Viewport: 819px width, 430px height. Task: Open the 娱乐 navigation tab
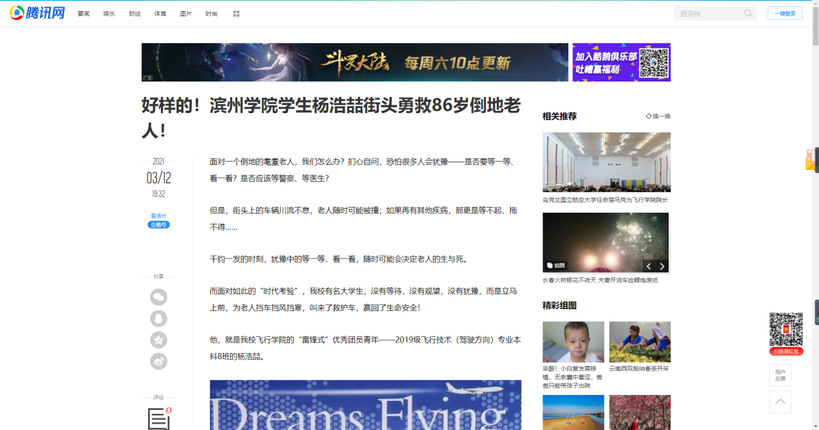(109, 14)
